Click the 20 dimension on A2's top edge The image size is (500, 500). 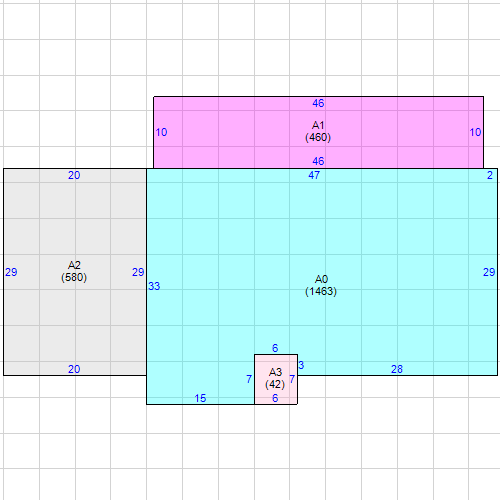(x=74, y=175)
